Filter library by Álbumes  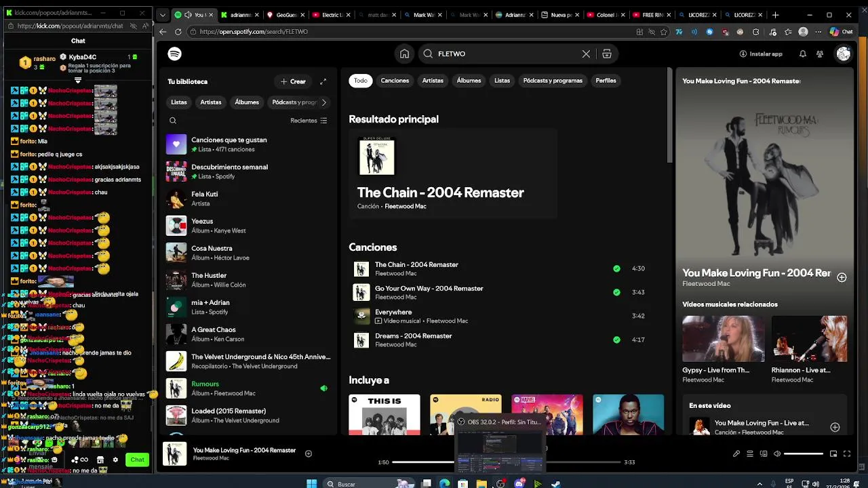tap(247, 102)
